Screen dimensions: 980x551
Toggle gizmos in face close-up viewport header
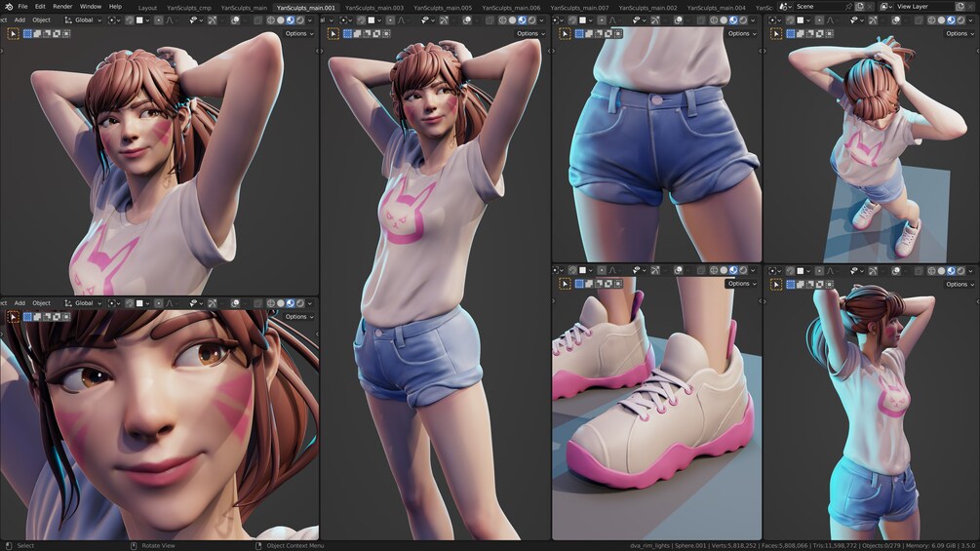click(x=213, y=303)
